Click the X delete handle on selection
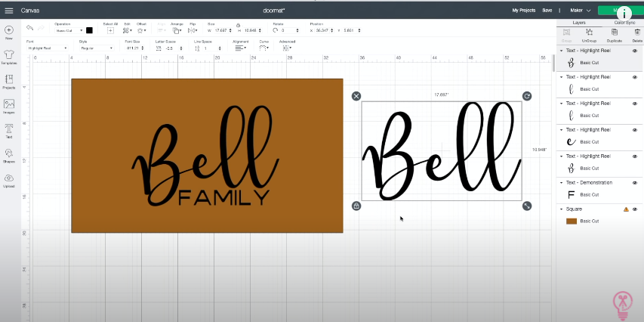644x322 pixels. point(356,96)
